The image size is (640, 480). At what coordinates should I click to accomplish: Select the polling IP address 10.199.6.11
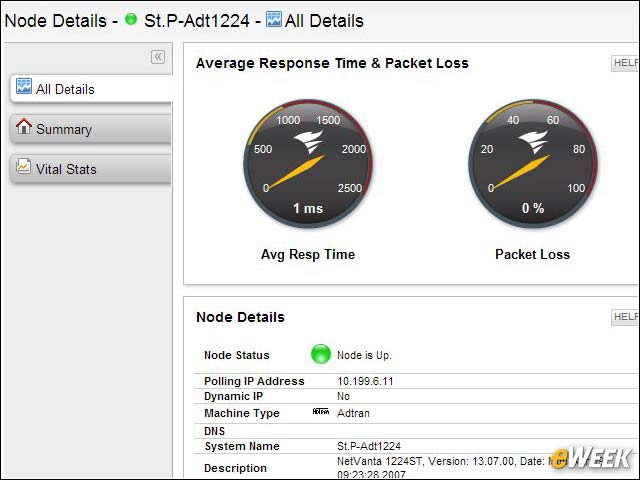click(365, 381)
